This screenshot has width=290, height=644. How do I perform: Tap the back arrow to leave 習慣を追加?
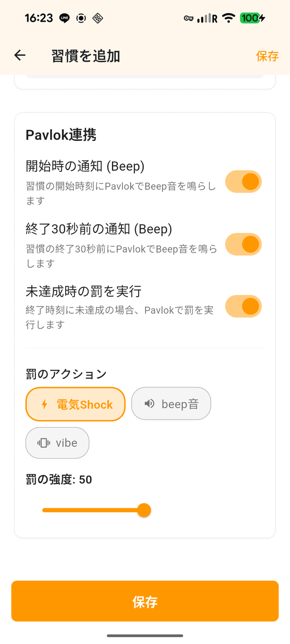pos(19,55)
